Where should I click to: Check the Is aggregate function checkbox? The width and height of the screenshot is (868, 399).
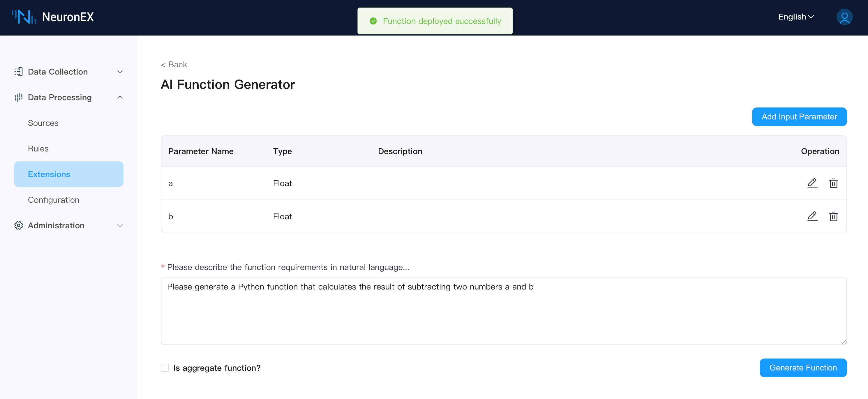[165, 368]
